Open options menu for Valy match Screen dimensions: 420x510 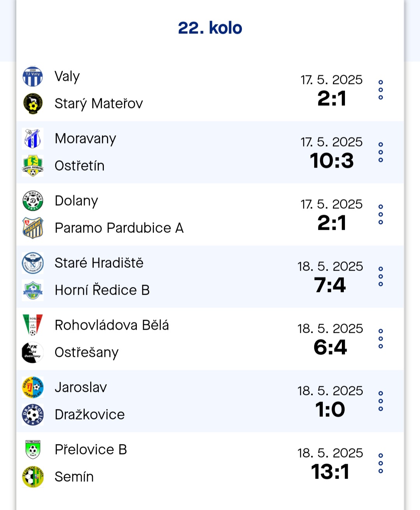point(381,90)
